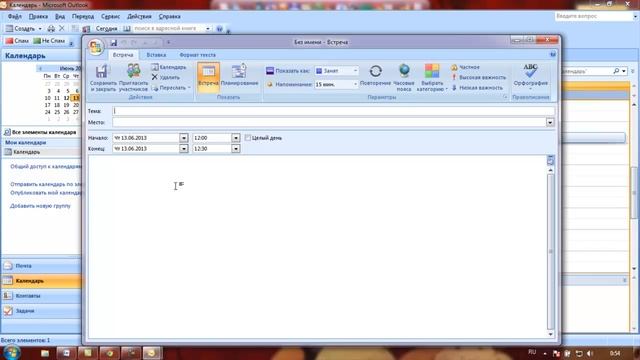Image resolution: width=640 pixels, height=360 pixels.
Task: Toggle the Частное private option
Action: 465,67
